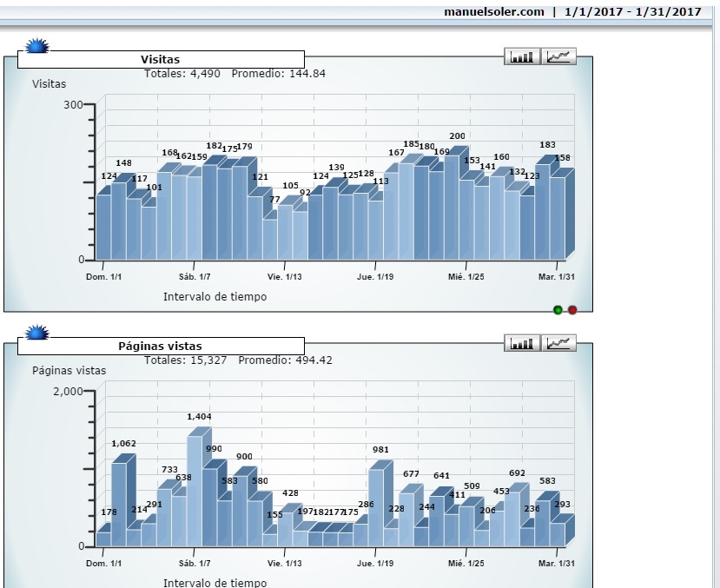720x588 pixels.
Task: Switch Visitas chart to bar graph view
Action: [x=522, y=56]
